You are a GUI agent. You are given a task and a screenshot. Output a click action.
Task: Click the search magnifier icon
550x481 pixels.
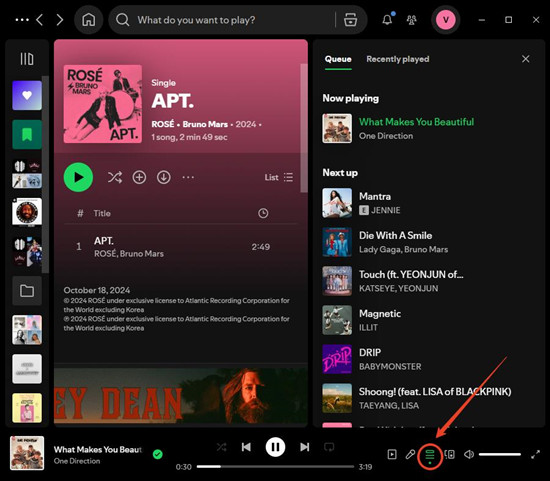coord(122,20)
